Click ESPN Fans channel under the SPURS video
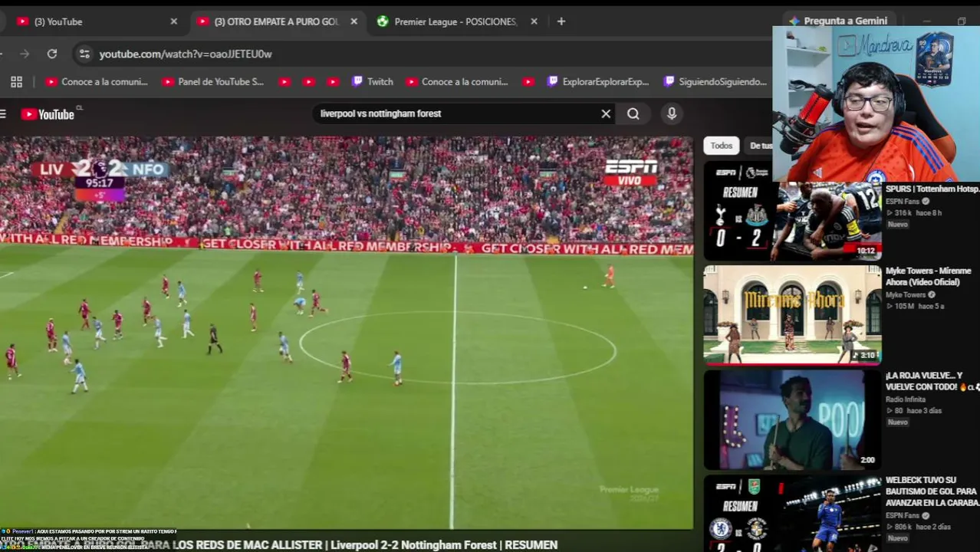Viewport: 980px width, 552px height. [903, 202]
